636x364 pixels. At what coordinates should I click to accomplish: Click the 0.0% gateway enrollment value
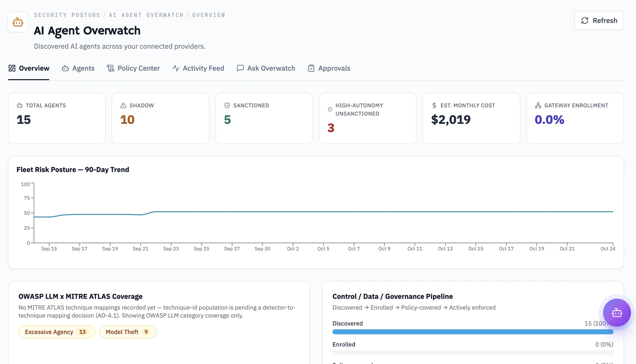pyautogui.click(x=549, y=120)
